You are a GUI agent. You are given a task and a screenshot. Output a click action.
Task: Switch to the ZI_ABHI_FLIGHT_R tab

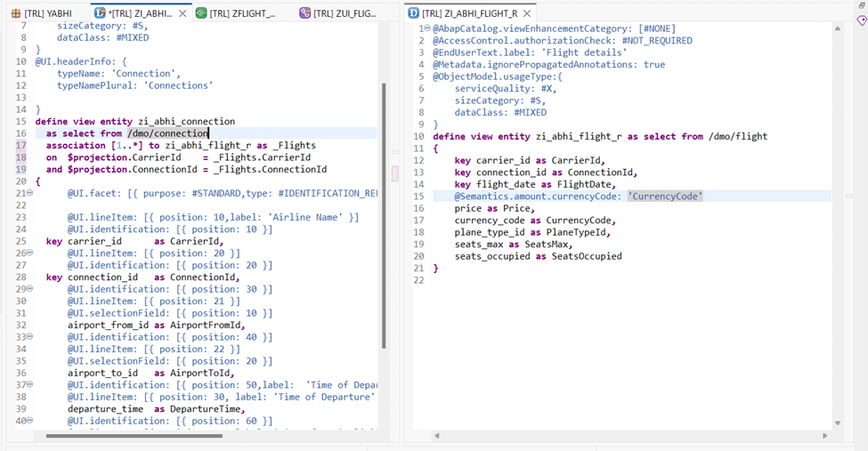(468, 13)
